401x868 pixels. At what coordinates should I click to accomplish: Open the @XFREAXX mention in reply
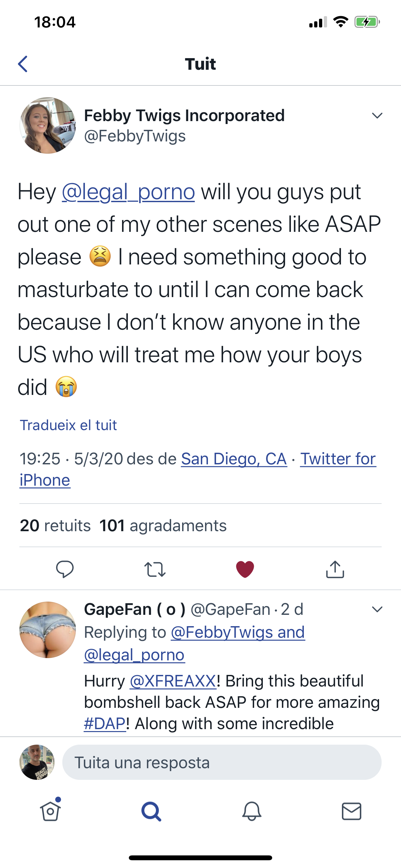coord(172,681)
